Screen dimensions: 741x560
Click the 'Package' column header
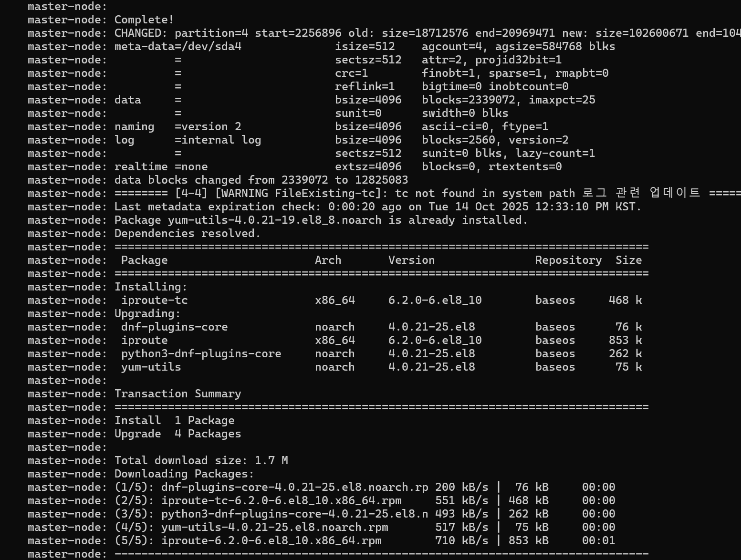(144, 260)
